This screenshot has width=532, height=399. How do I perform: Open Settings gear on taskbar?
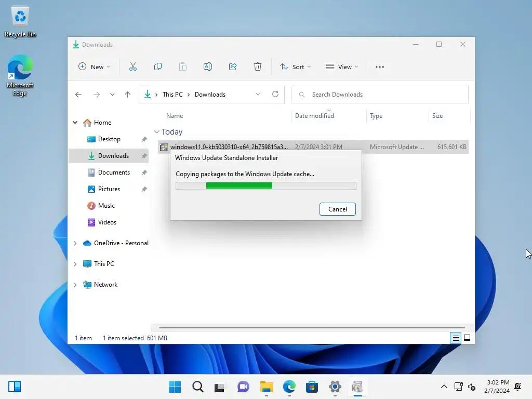(335, 387)
